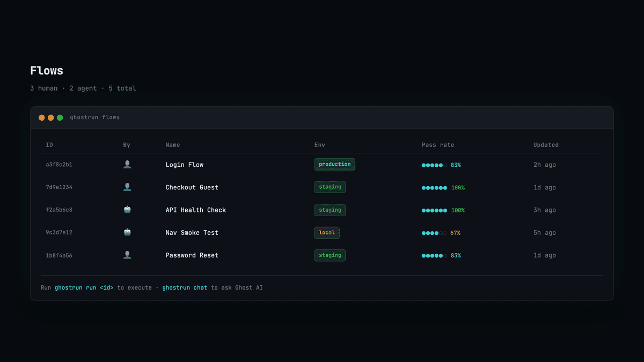Screen dimensions: 644x362
Task: Expand the Pass rate column header
Action: tap(438, 144)
